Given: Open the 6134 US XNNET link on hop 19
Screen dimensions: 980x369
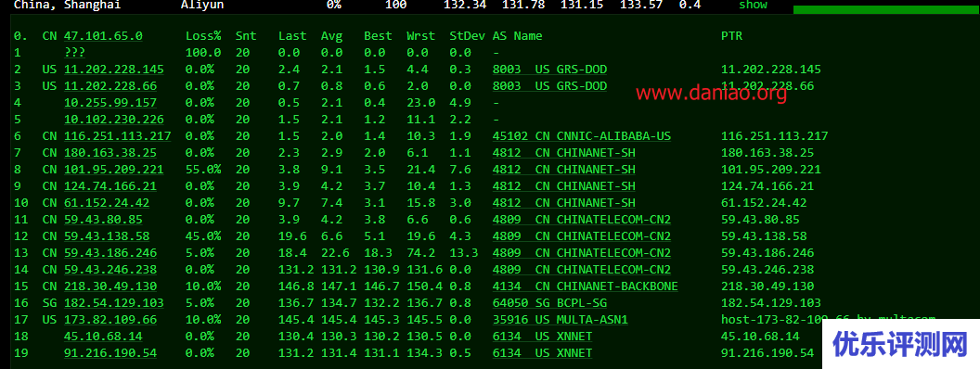Looking at the screenshot, I should pos(543,352).
